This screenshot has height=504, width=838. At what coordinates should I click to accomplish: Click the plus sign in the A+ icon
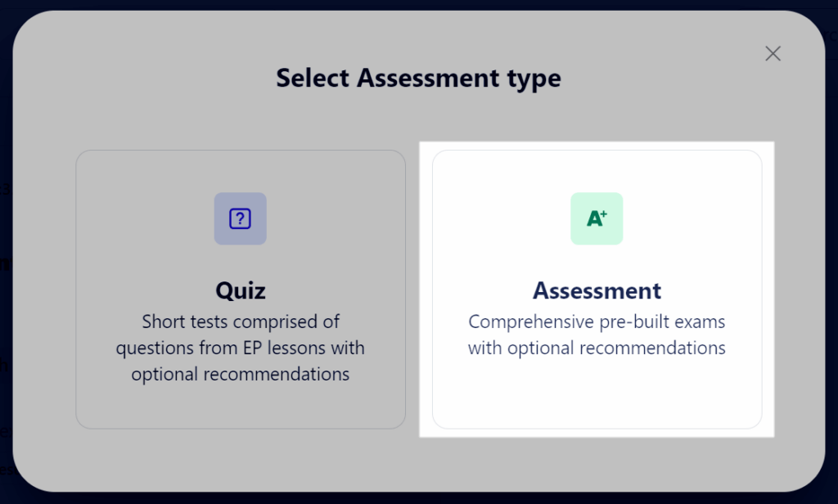[604, 214]
